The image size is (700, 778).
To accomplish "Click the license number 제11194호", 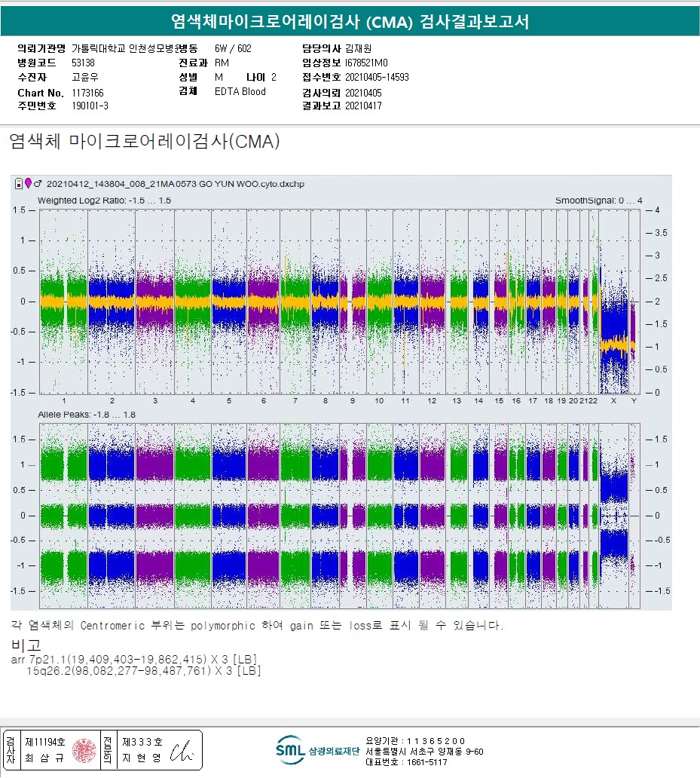I will (x=45, y=743).
